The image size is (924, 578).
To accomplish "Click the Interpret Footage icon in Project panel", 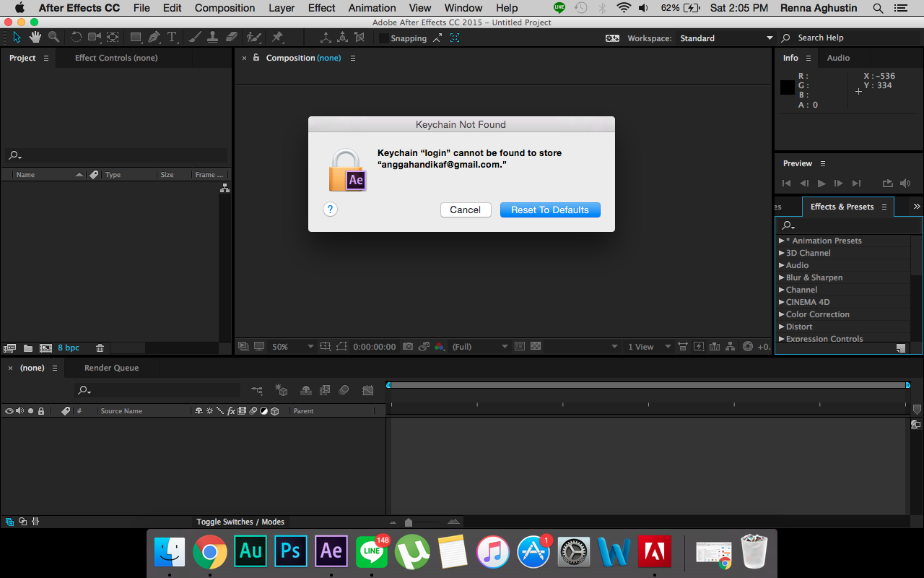I will [10, 348].
